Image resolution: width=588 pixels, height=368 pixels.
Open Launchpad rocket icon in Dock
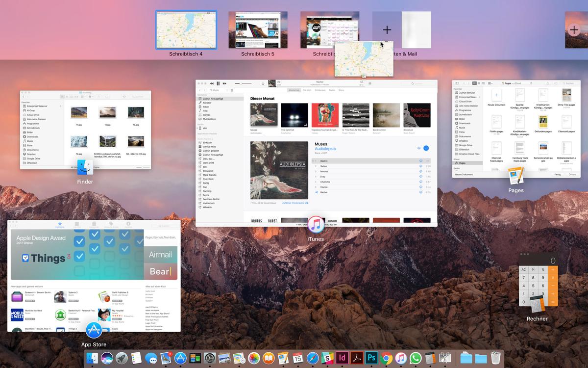(x=122, y=359)
